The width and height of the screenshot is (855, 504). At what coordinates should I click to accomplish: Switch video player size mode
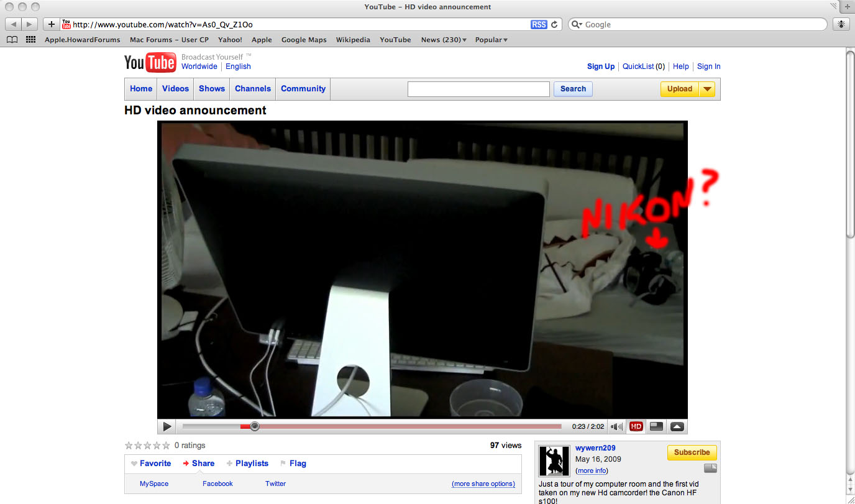point(656,427)
